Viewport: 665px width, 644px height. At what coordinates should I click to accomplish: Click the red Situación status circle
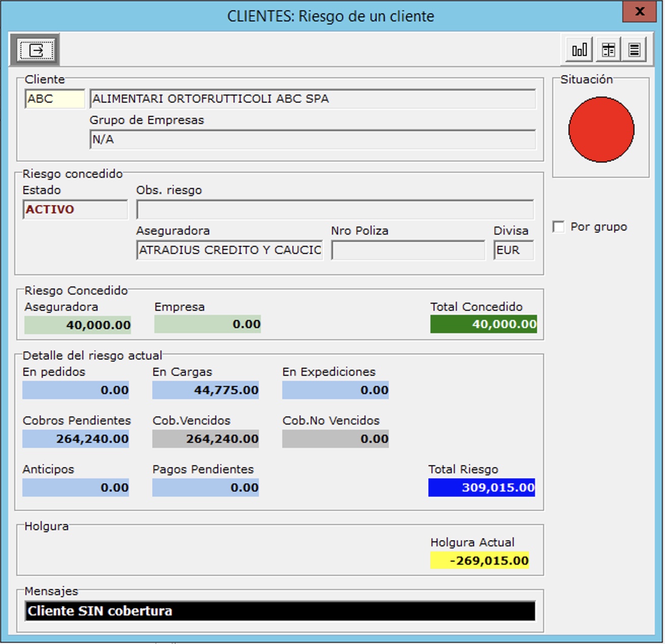601,130
